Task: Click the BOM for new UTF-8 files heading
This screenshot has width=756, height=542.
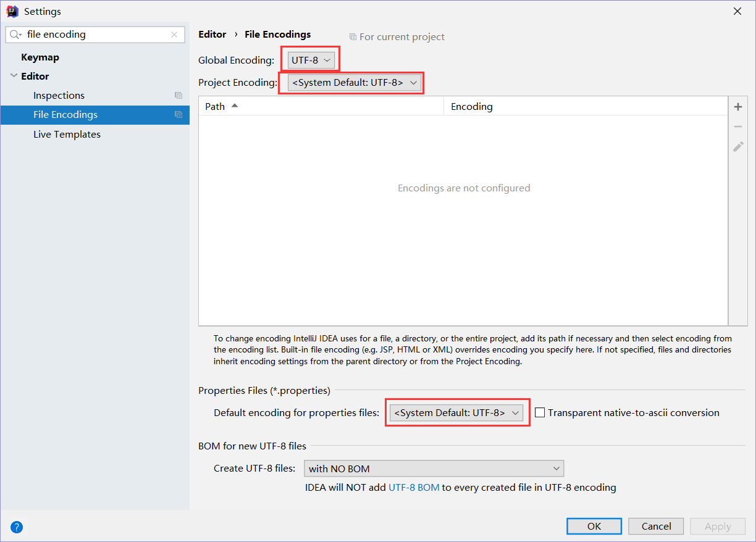Action: 252,446
